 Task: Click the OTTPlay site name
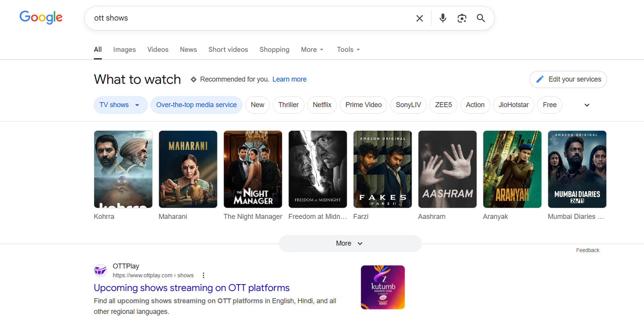click(x=126, y=266)
